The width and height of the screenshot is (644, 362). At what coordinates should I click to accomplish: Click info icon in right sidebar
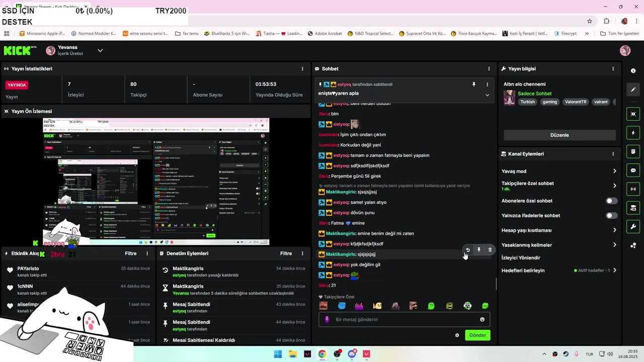[x=633, y=71]
